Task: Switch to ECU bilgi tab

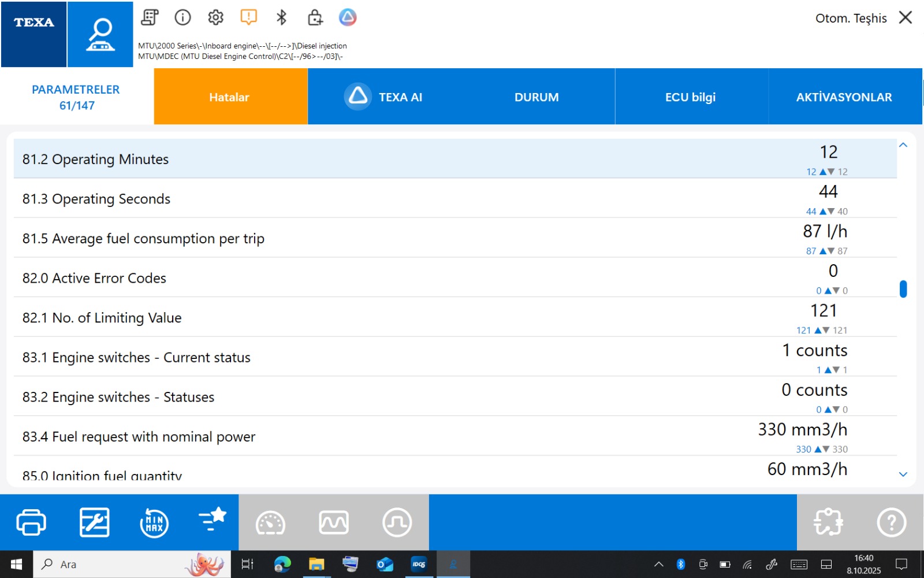Action: 691,97
